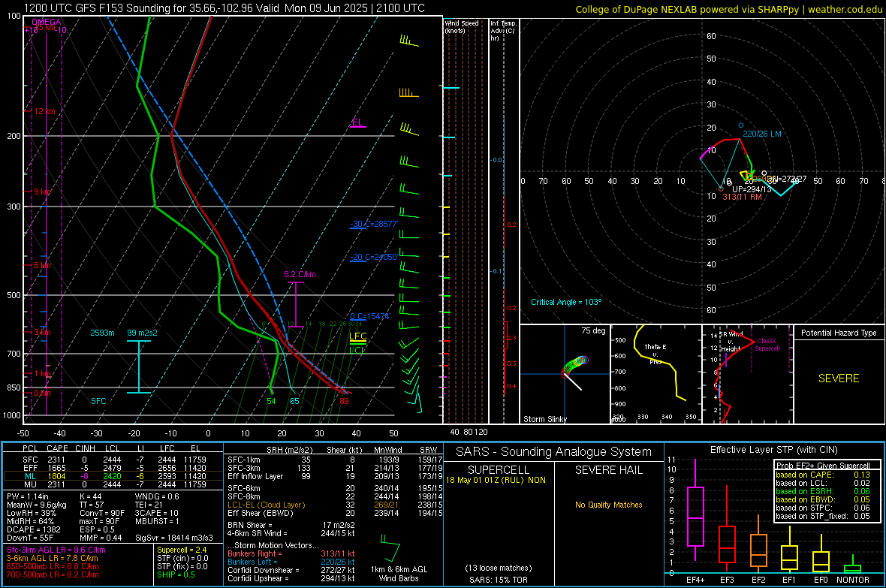
Task: Click SigSvr = 18414 m3/s3 value
Action: coord(174,538)
